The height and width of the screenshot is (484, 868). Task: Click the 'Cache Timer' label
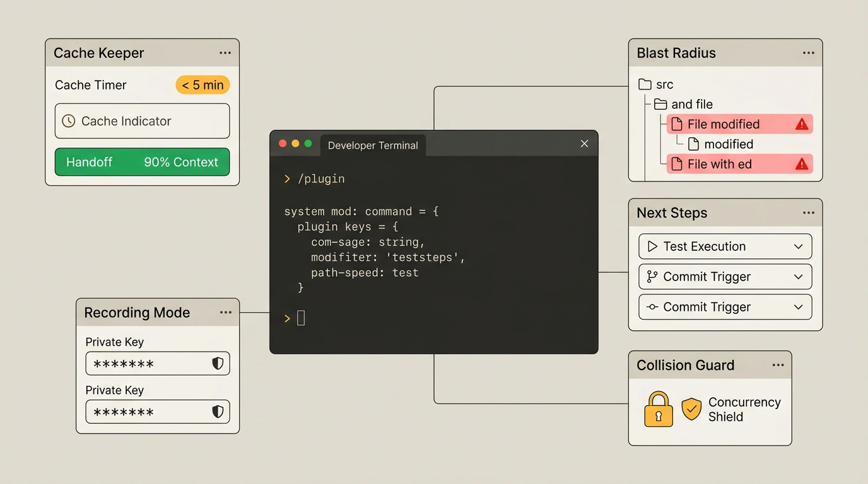(x=91, y=85)
